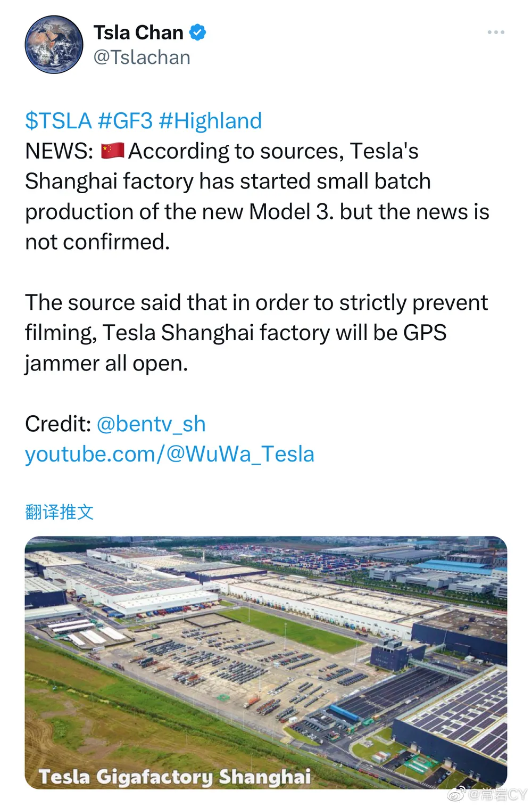Click the NEWS tweet body text
This screenshot has height=807, width=532.
pyautogui.click(x=257, y=196)
